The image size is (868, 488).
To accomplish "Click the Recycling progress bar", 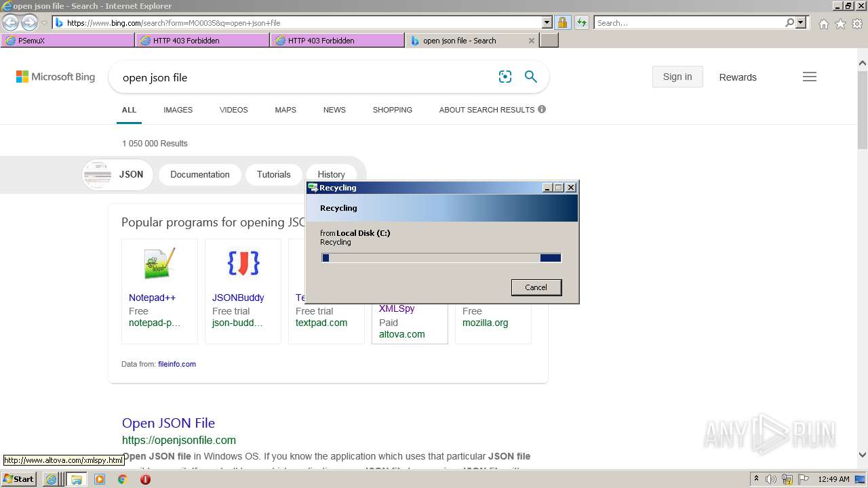I will (441, 258).
